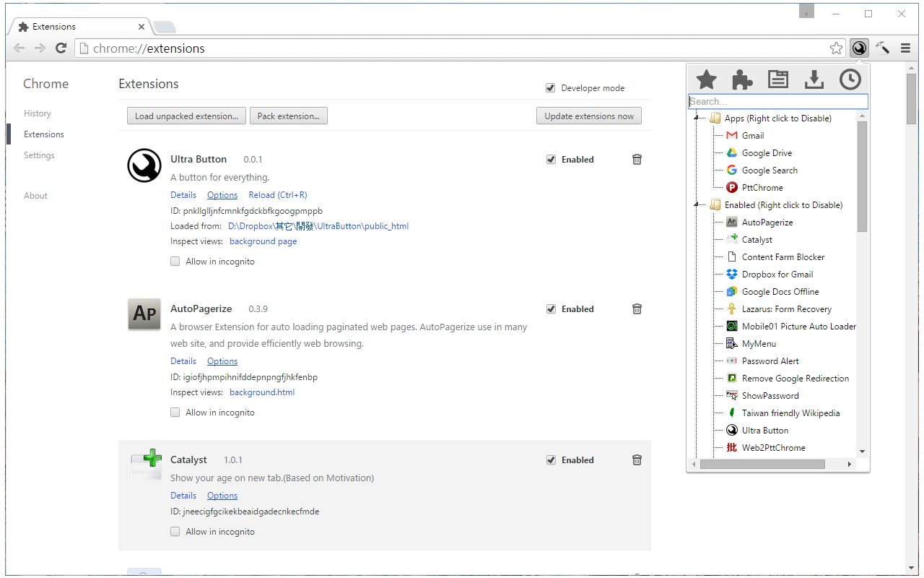The width and height of the screenshot is (924, 578).
Task: Focus the popup Search input field
Action: click(x=777, y=102)
